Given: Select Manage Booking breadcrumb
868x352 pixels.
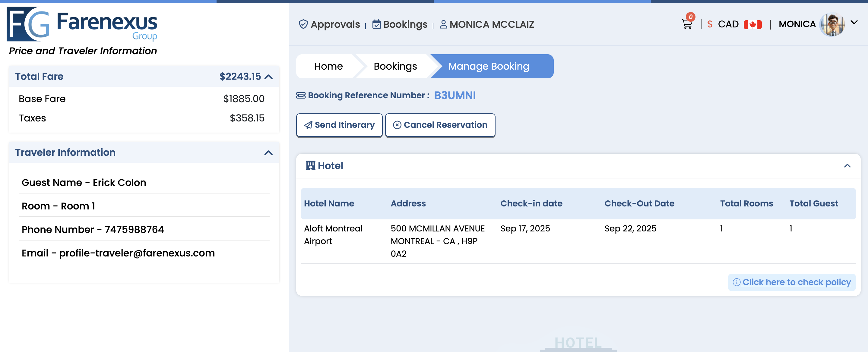Looking at the screenshot, I should point(489,66).
